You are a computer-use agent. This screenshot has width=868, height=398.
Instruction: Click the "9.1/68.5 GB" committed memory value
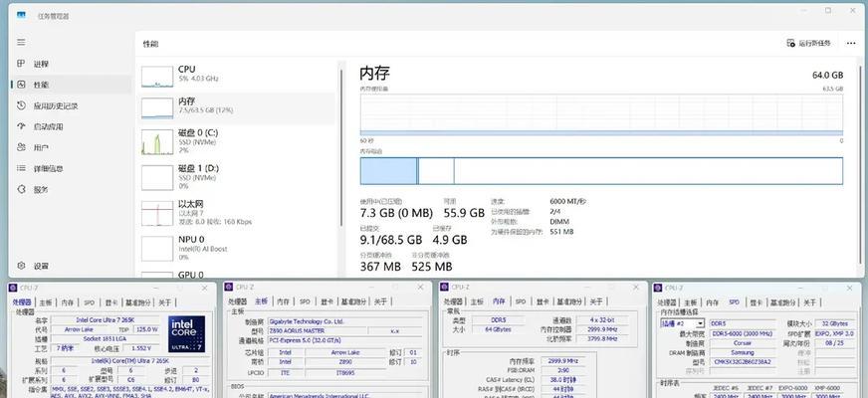pyautogui.click(x=391, y=240)
